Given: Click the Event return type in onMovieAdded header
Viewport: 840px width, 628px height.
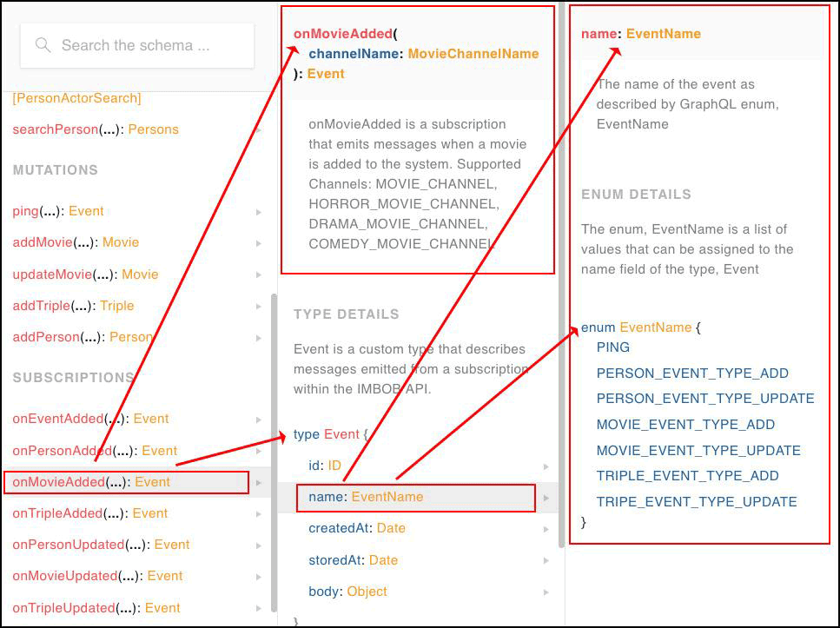Looking at the screenshot, I should pos(326,74).
